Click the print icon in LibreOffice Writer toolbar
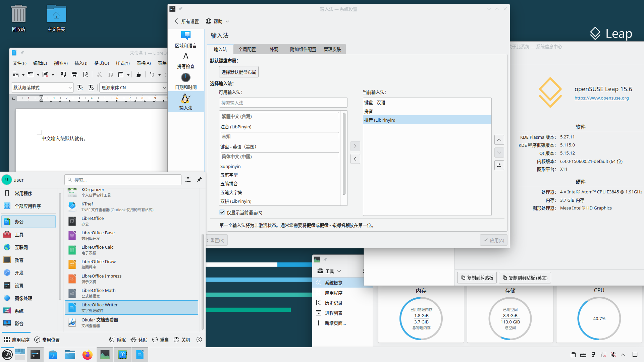Image resolution: width=644 pixels, height=362 pixels. [74, 74]
